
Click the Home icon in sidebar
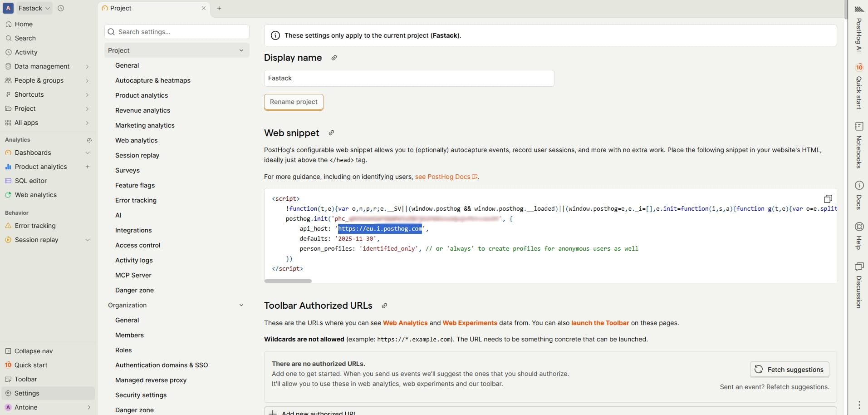click(x=8, y=24)
